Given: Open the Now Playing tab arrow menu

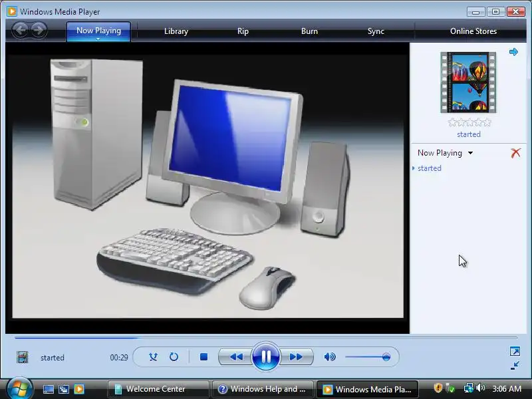Looking at the screenshot, I should click(98, 39).
